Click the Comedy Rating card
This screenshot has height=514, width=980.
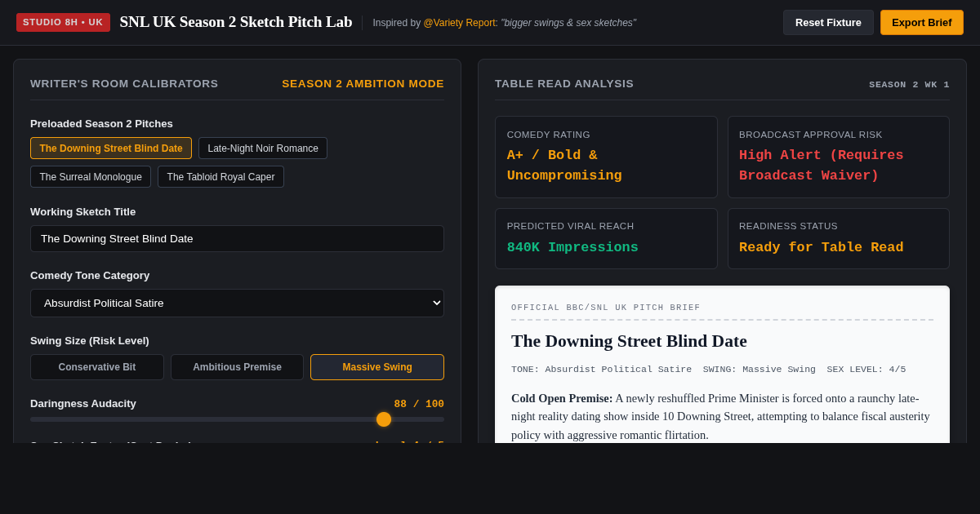point(606,157)
